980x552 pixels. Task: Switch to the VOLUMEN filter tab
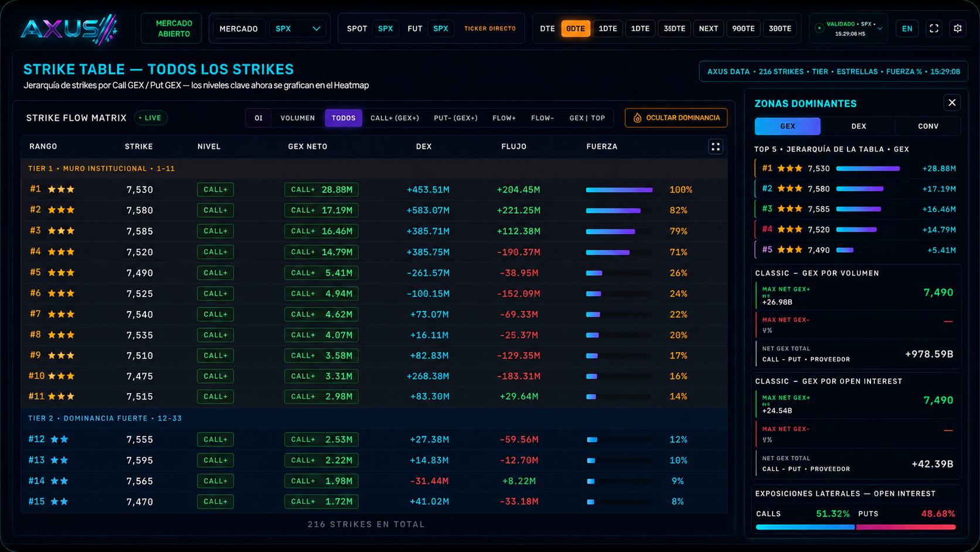click(x=297, y=118)
